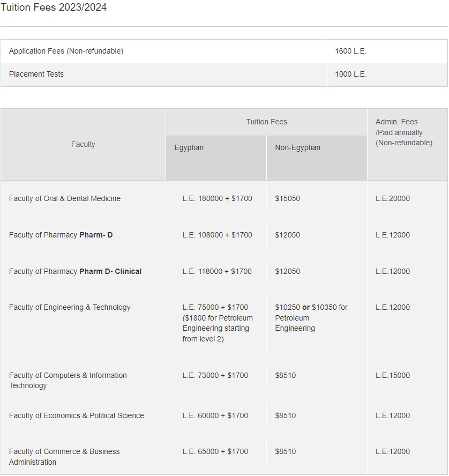Select Faculty of Engineering & Technology
This screenshot has height=476, width=449.
coord(70,307)
